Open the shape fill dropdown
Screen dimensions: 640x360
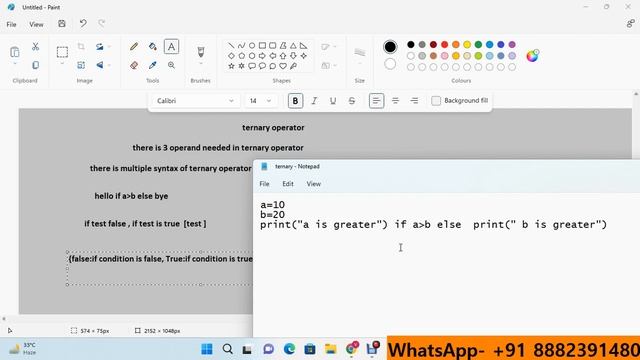329,65
